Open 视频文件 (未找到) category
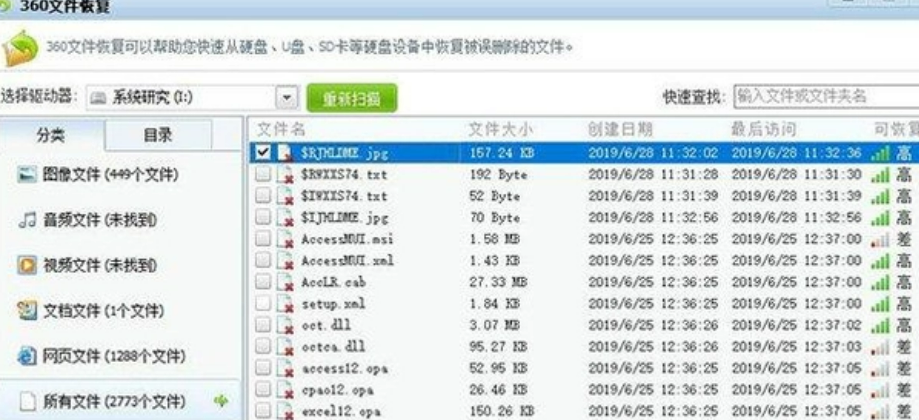 click(x=100, y=265)
